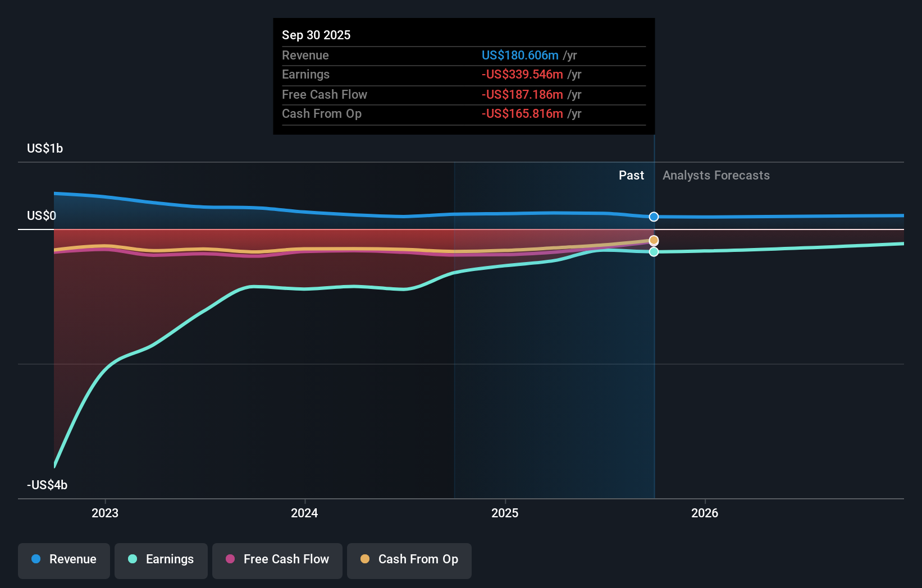The image size is (922, 588).
Task: Click the Free Cash Flow tooltip row label
Action: [325, 94]
